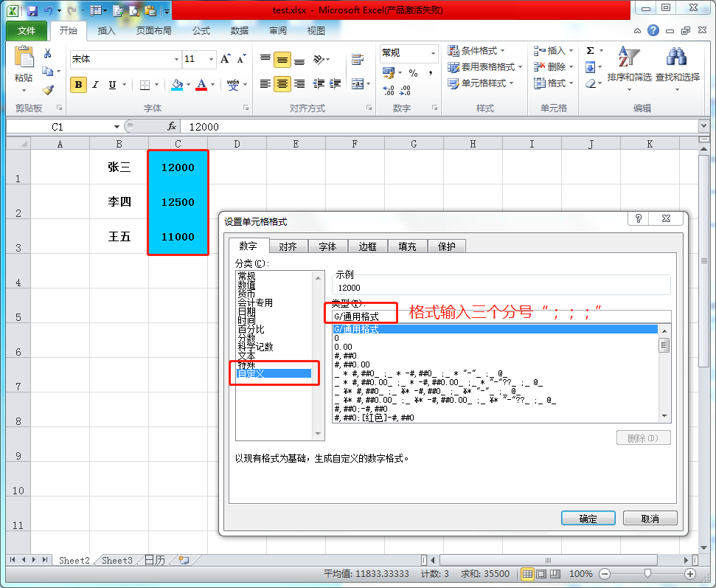The height and width of the screenshot is (588, 716).
Task: Switch to the 对齐 tab in dialog
Action: [288, 246]
